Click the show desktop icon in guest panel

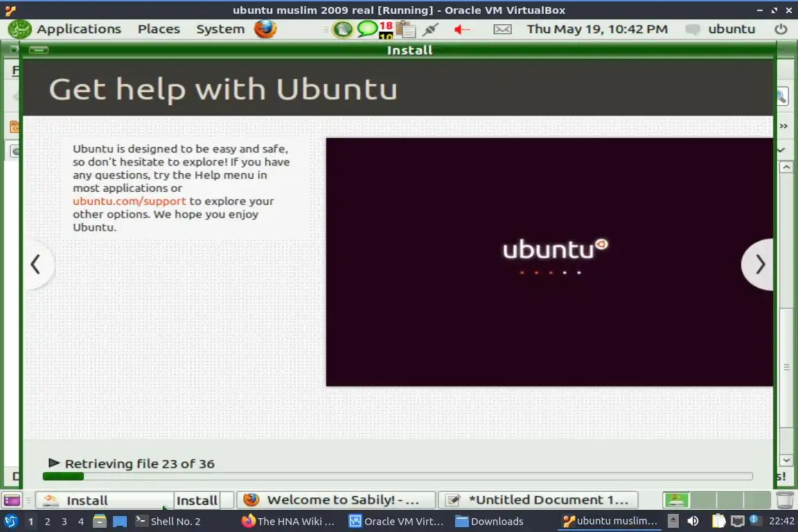tap(12, 500)
